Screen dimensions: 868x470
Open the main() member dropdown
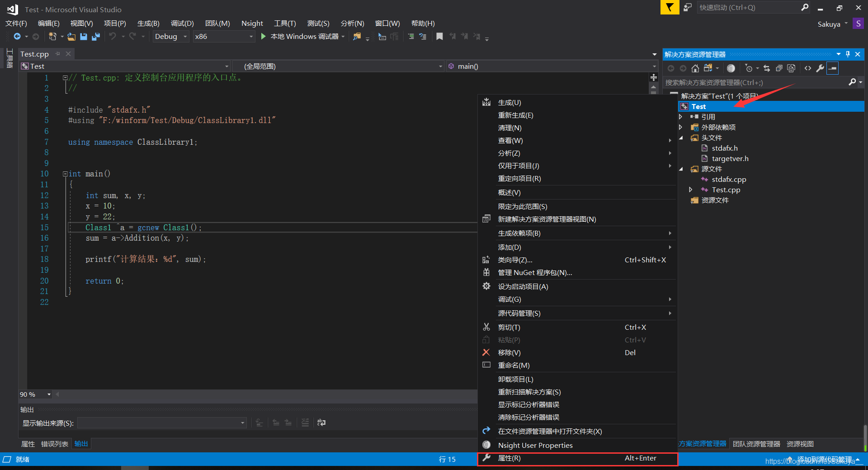(x=552, y=66)
